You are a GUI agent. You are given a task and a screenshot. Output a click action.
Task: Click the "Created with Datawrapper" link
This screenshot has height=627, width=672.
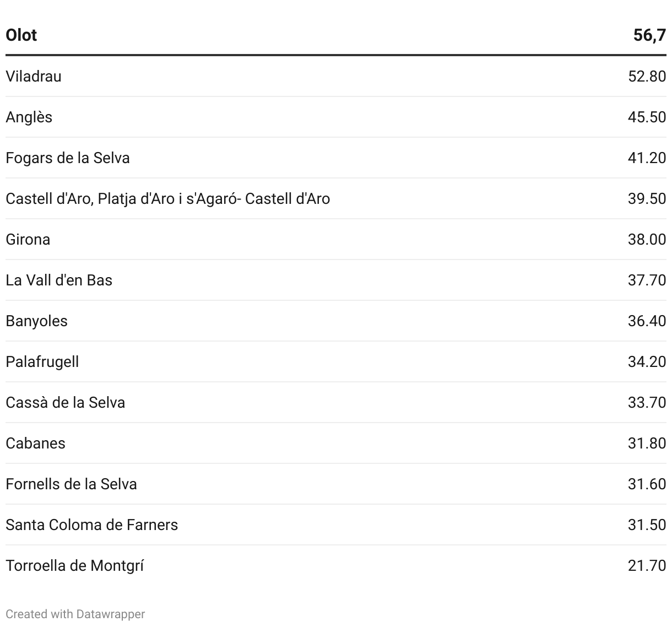[x=75, y=614]
